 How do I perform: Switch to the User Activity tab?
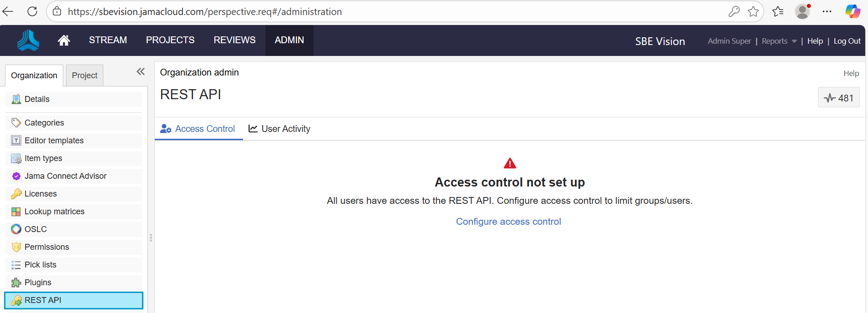279,129
